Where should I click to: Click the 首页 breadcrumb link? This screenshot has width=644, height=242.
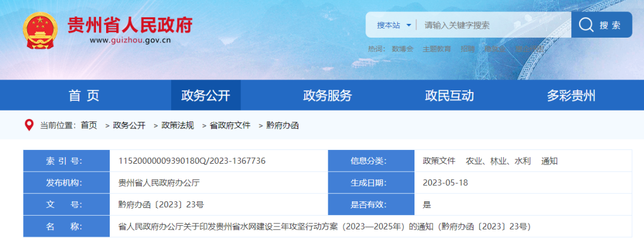(89, 125)
